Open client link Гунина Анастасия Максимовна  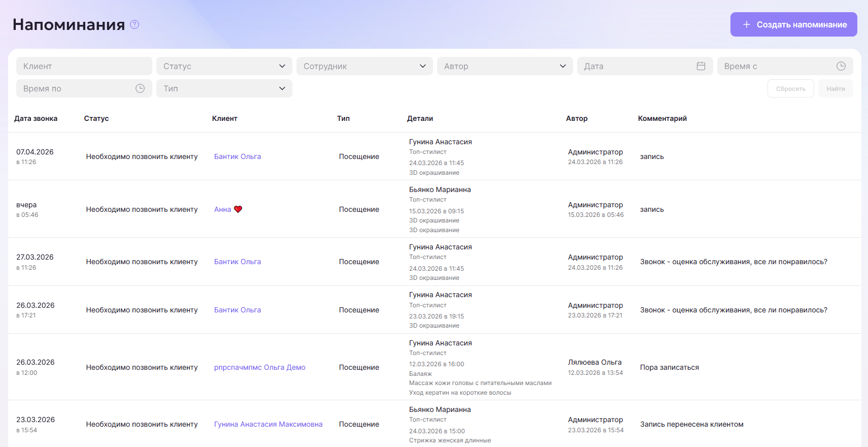coord(268,424)
